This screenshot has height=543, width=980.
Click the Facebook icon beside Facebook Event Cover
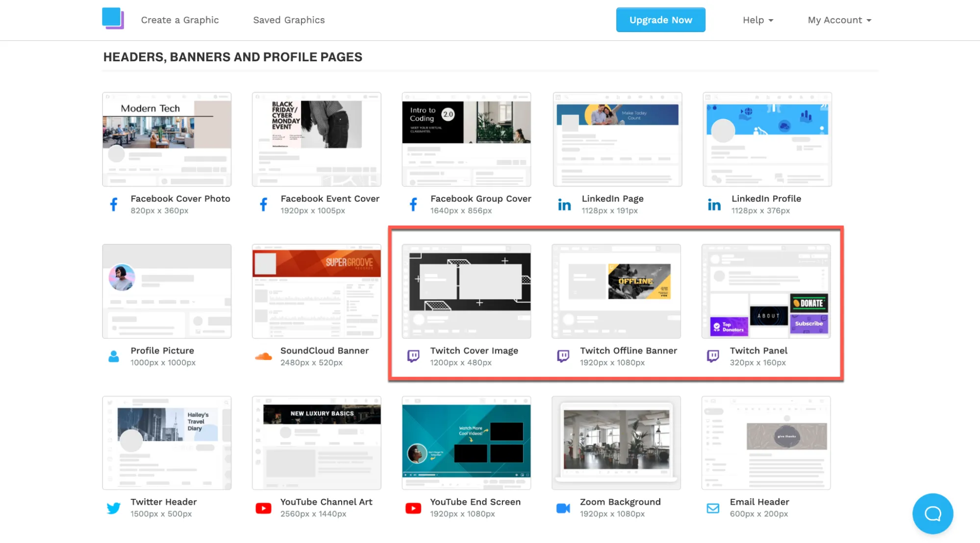(264, 205)
